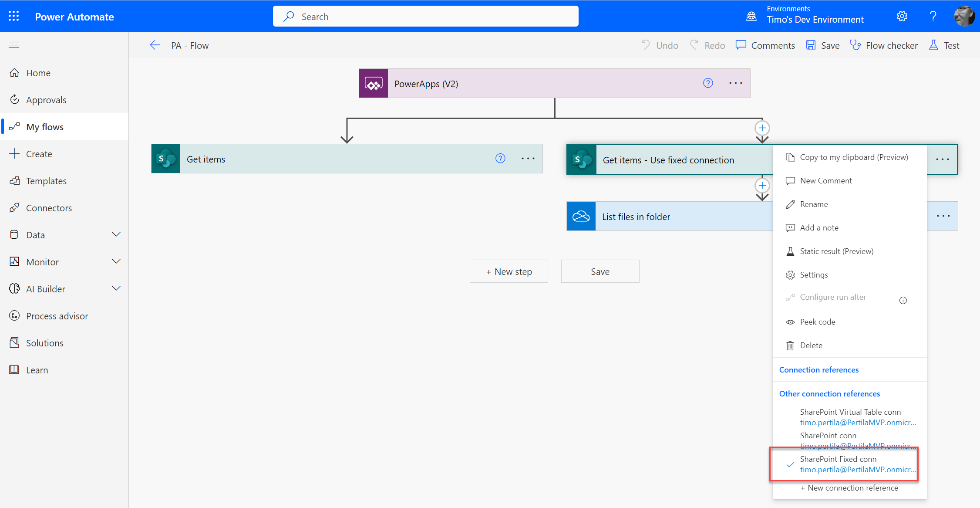Expand the AI Builder navigation section
The width and height of the screenshot is (980, 508).
click(116, 289)
